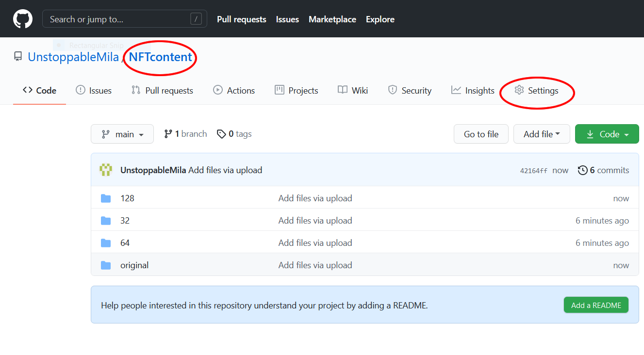Image resolution: width=644 pixels, height=355 pixels.
Task: Switch to the repository Pull requests tab
Action: tap(162, 90)
